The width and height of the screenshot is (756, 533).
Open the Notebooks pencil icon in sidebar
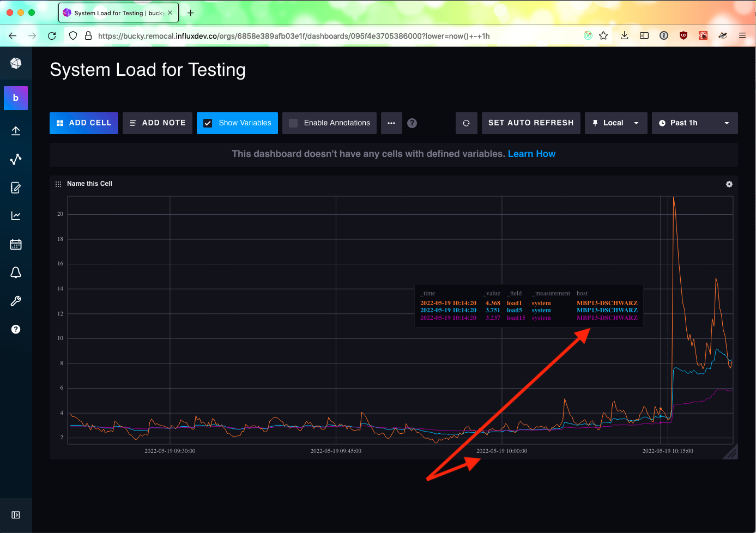[x=16, y=187]
